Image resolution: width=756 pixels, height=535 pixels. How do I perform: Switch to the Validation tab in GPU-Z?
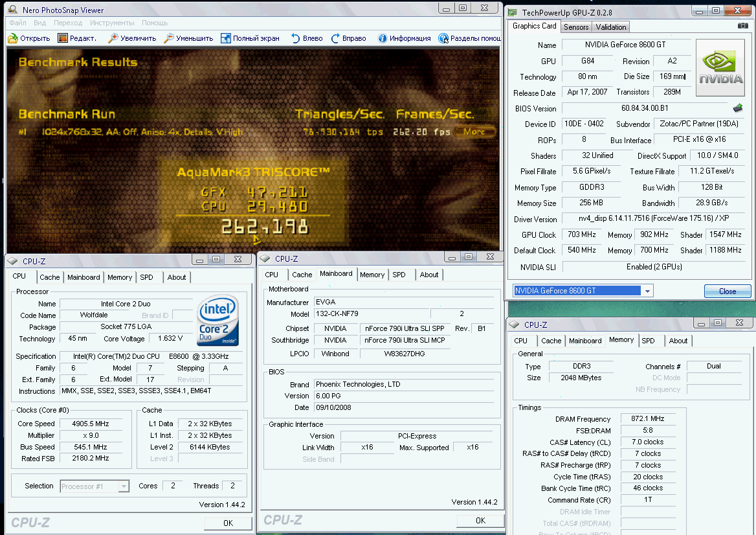[x=611, y=27]
